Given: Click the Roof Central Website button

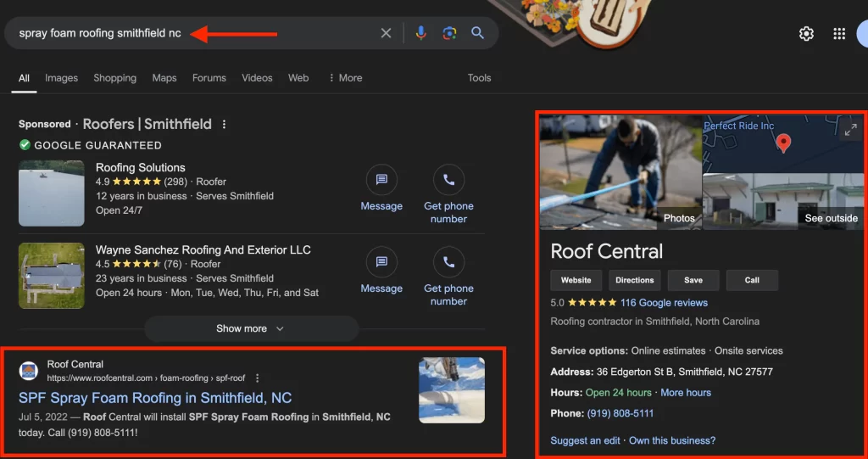Looking at the screenshot, I should click(x=576, y=281).
